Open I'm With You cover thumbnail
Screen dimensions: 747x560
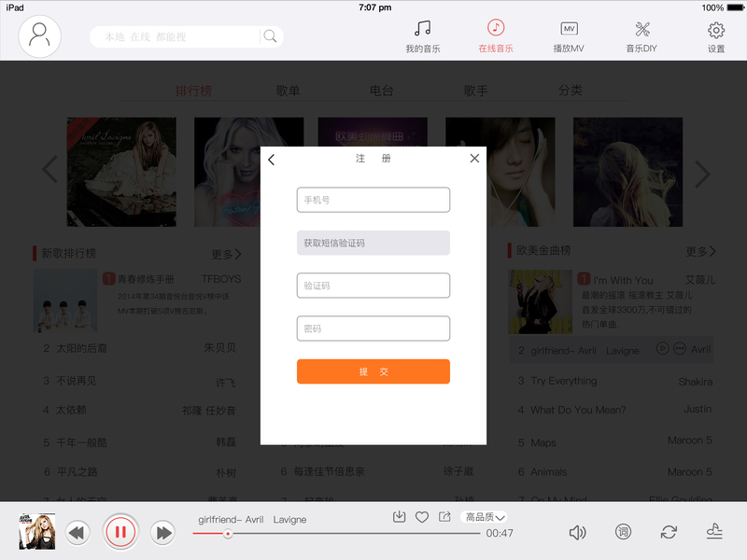point(541,301)
